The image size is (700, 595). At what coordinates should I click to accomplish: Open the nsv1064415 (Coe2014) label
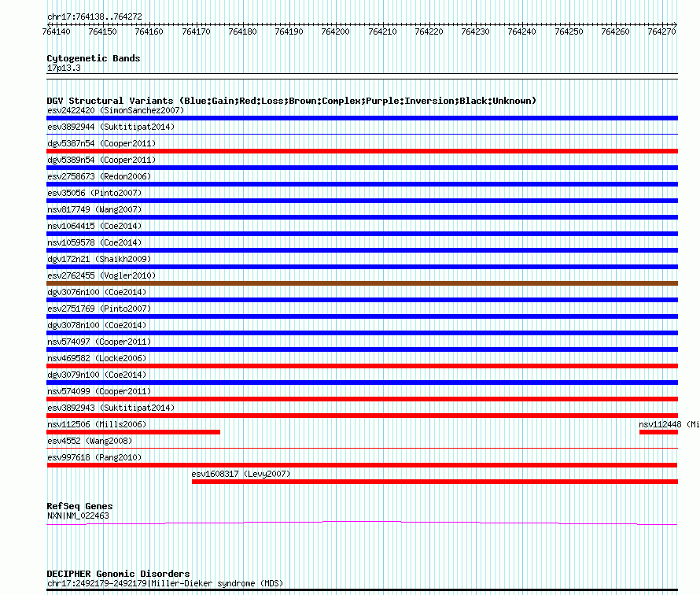94,226
